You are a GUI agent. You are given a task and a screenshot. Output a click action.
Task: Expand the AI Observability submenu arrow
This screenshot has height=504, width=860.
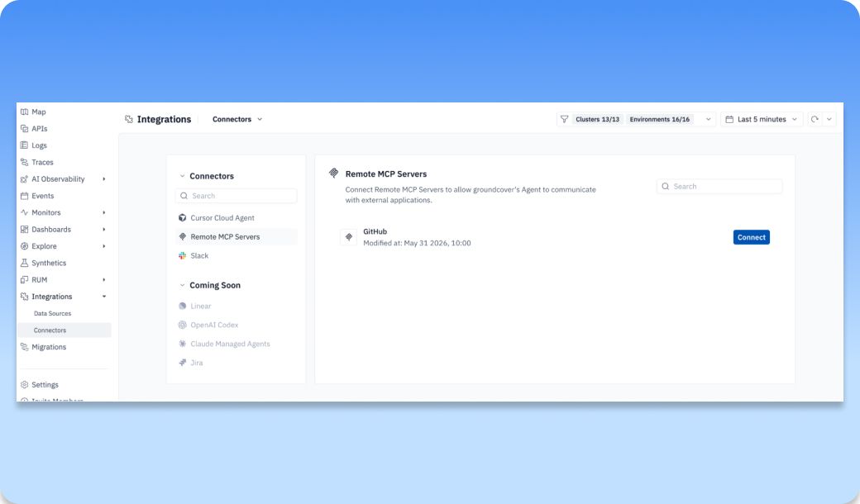tap(103, 179)
